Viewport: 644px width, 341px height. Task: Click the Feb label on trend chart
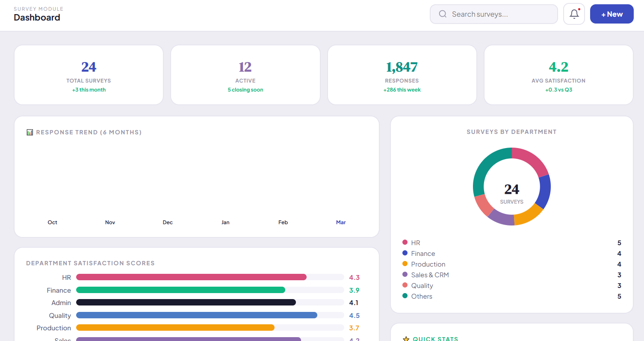[x=283, y=222]
